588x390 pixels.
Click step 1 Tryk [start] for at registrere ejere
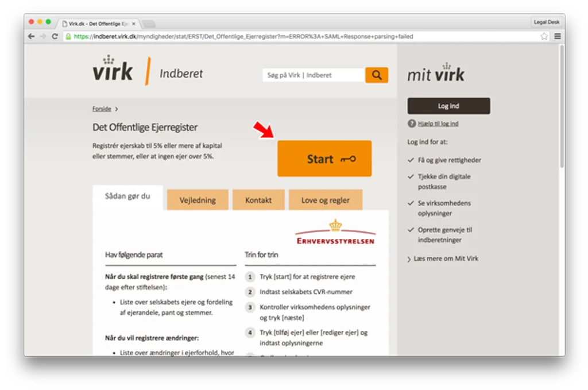point(308,277)
